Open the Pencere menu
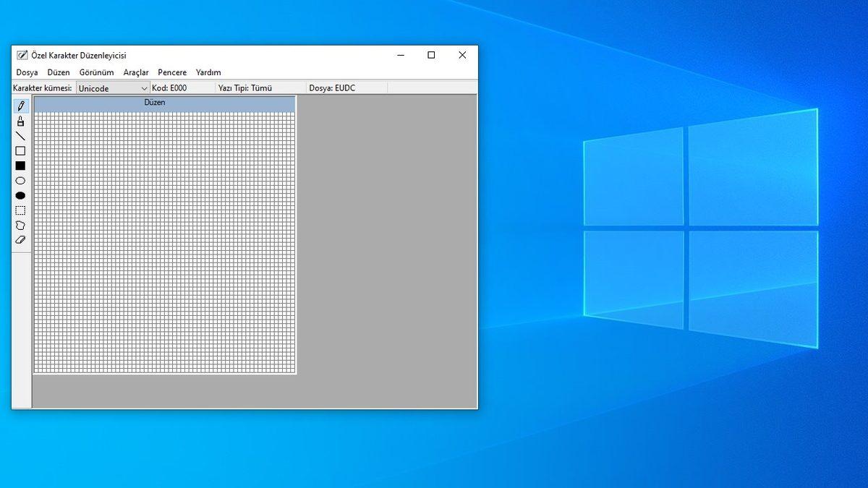Screen dimensions: 868x488 point(172,72)
